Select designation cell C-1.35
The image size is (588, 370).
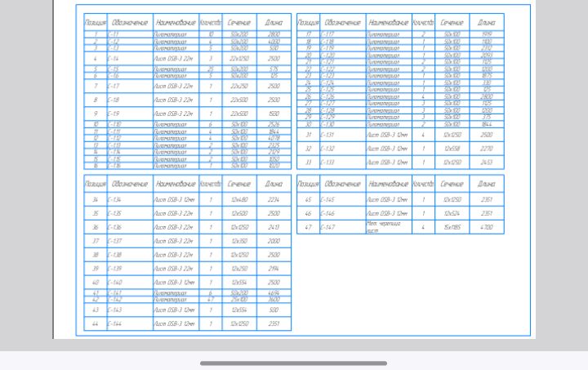point(130,213)
